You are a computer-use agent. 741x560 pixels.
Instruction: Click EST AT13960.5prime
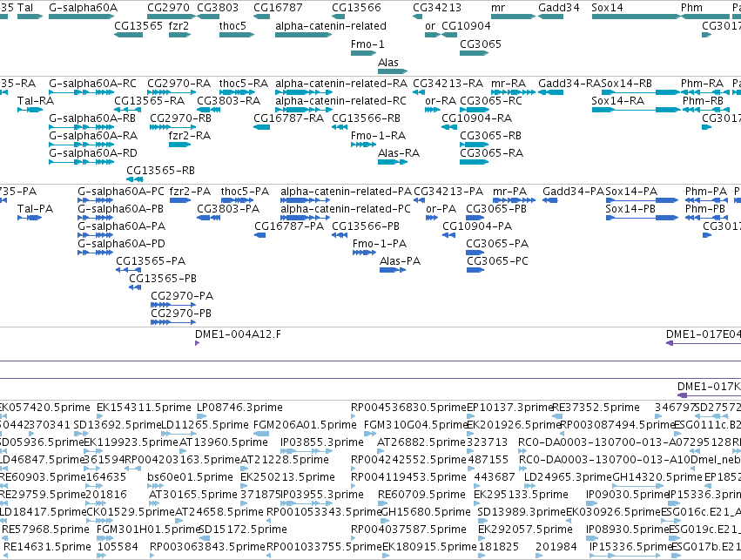(x=224, y=442)
